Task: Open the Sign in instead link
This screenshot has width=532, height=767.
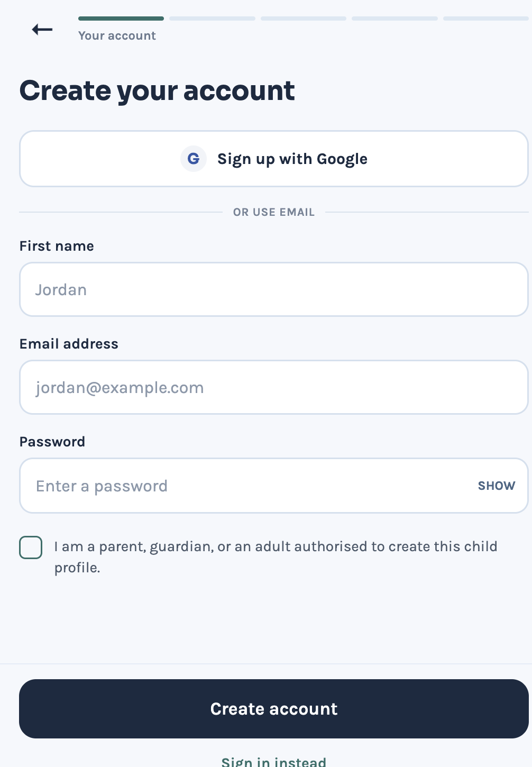Action: pyautogui.click(x=274, y=761)
